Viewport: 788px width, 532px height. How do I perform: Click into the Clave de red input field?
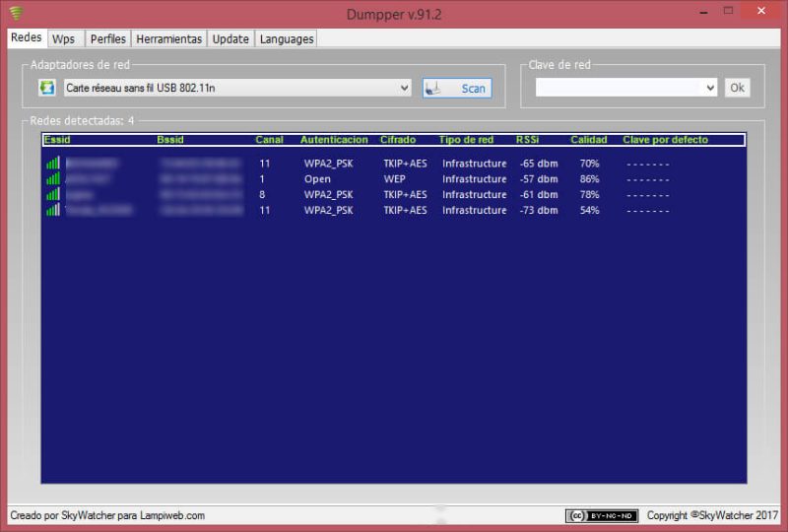pos(620,88)
